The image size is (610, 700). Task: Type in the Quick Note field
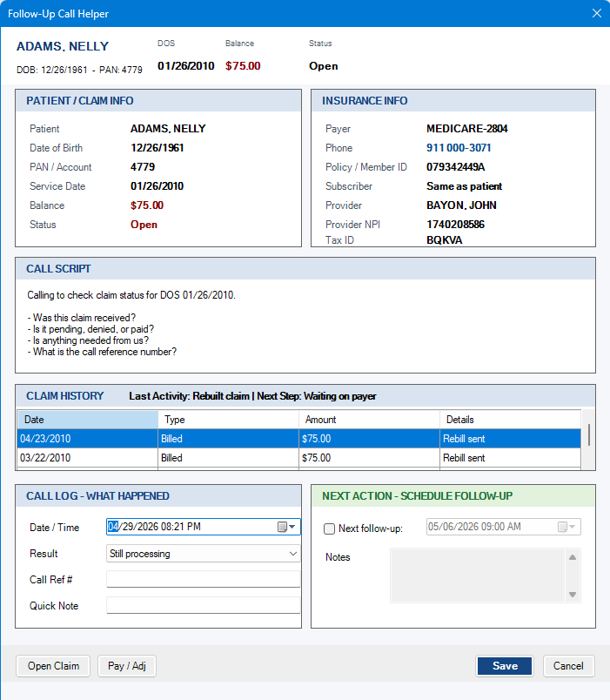(x=203, y=606)
